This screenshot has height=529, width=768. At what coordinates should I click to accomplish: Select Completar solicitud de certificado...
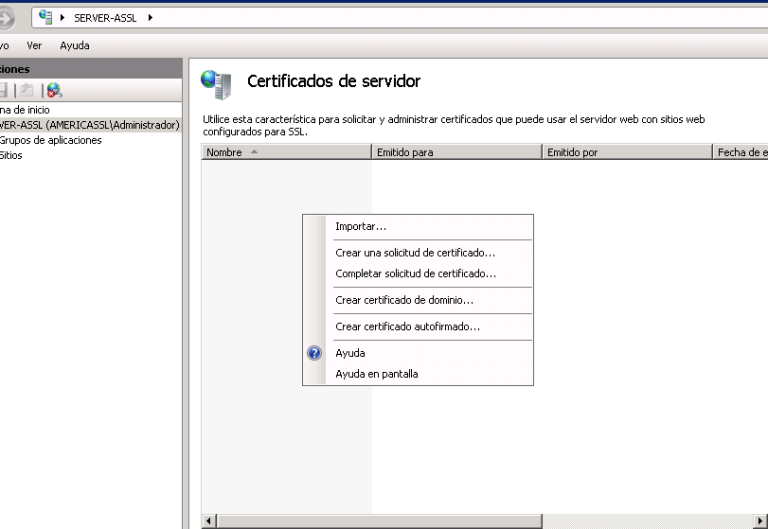[415, 273]
